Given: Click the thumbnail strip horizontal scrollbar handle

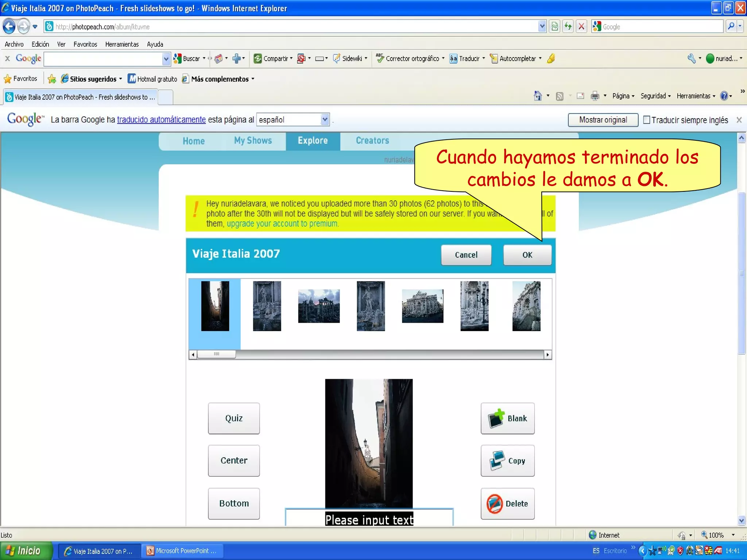Looking at the screenshot, I should click(x=216, y=354).
